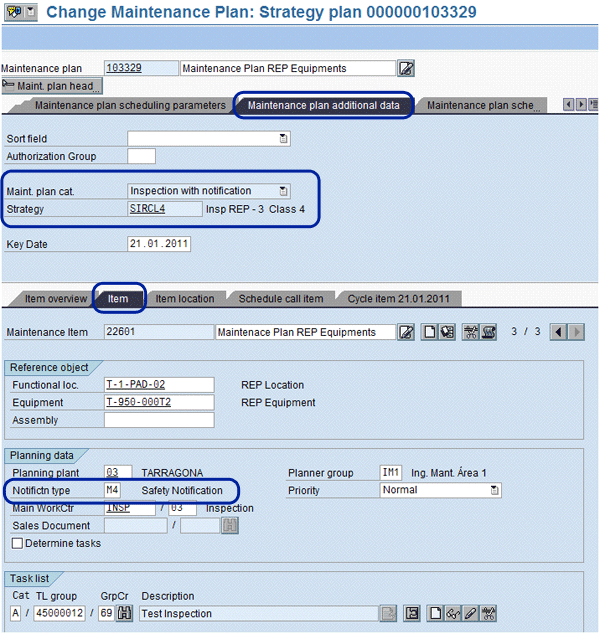Open the Item location tab
Viewport: 600px width, 634px height.
[x=185, y=299]
